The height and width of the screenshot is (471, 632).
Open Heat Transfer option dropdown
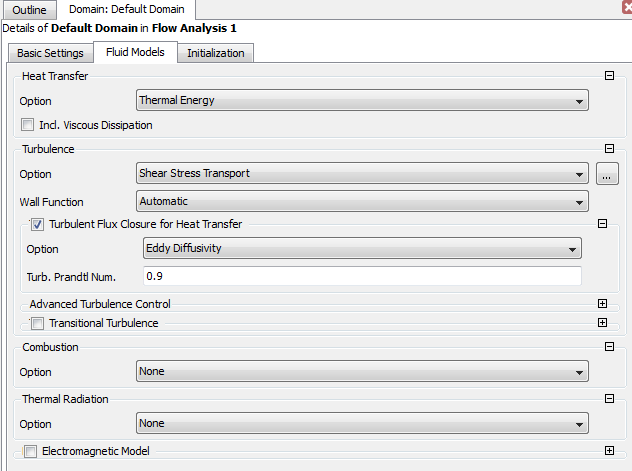pyautogui.click(x=362, y=100)
